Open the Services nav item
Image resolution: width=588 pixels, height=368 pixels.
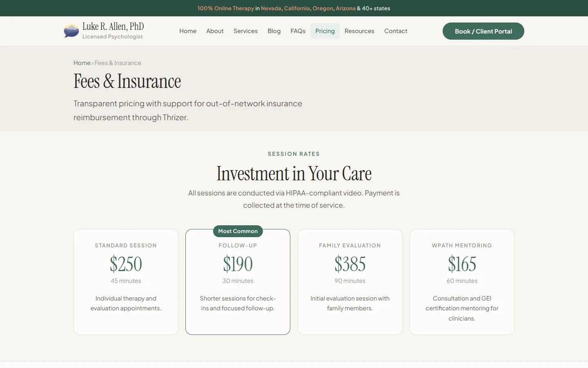click(245, 31)
